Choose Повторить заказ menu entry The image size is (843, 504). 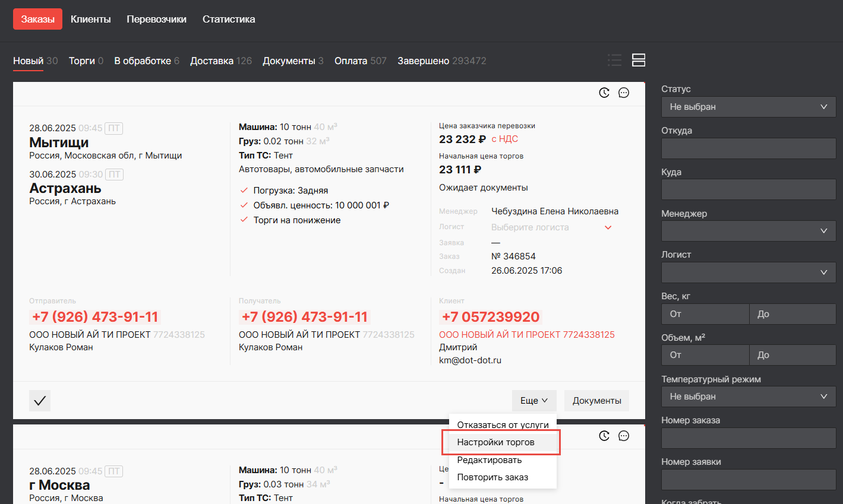(x=503, y=477)
